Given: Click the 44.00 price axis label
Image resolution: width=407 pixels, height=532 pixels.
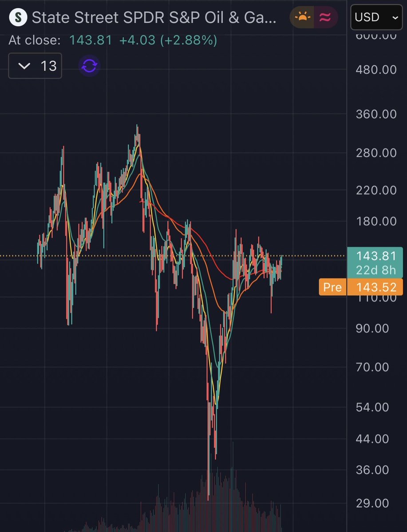Looking at the screenshot, I should [x=372, y=439].
